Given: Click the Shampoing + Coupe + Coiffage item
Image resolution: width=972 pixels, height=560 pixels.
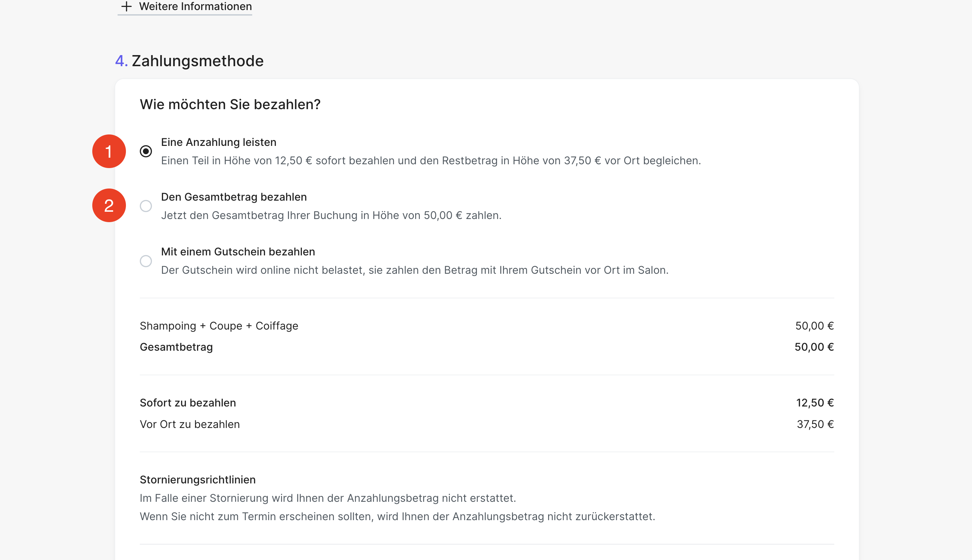Looking at the screenshot, I should pos(219,326).
